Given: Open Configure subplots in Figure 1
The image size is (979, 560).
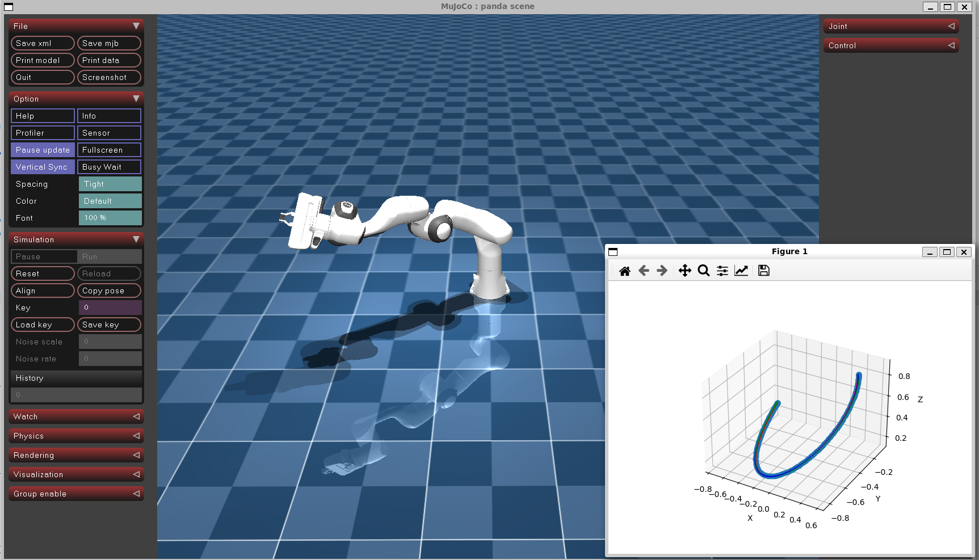Looking at the screenshot, I should pos(722,271).
